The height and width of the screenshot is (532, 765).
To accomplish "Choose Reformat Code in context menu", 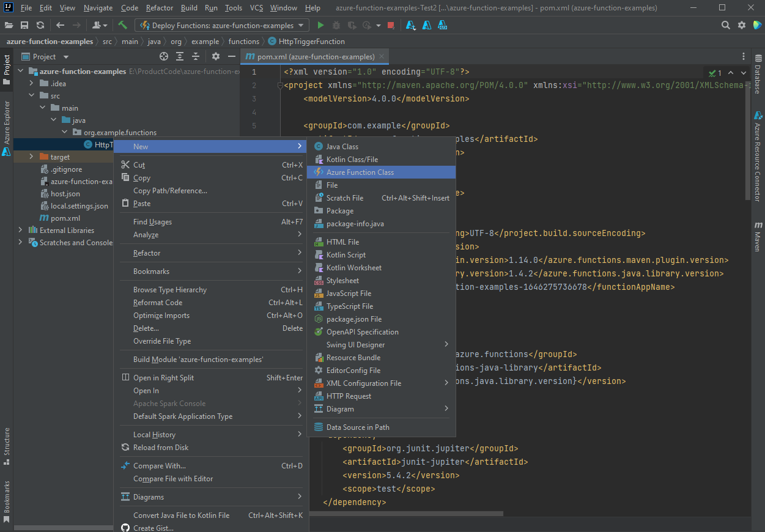I will click(158, 303).
